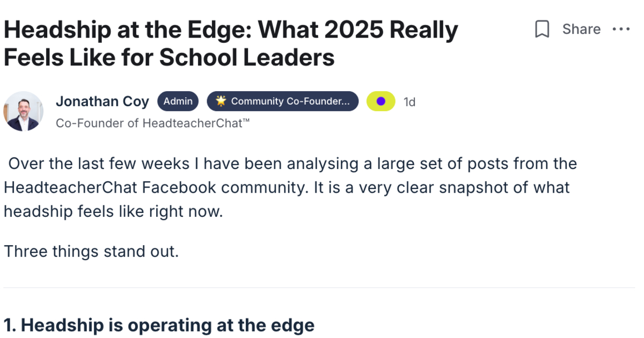Open Jonathan Coy's profile photo
The width and height of the screenshot is (644, 338).
pos(24,111)
